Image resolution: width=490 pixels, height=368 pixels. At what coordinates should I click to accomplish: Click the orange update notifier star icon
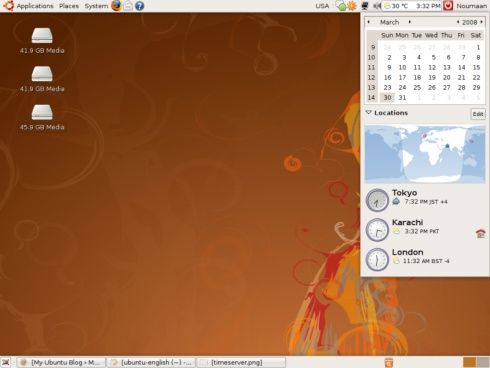coord(352,6)
